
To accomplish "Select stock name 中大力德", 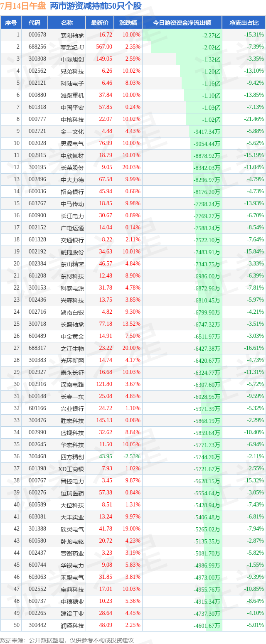I will click(x=72, y=179).
